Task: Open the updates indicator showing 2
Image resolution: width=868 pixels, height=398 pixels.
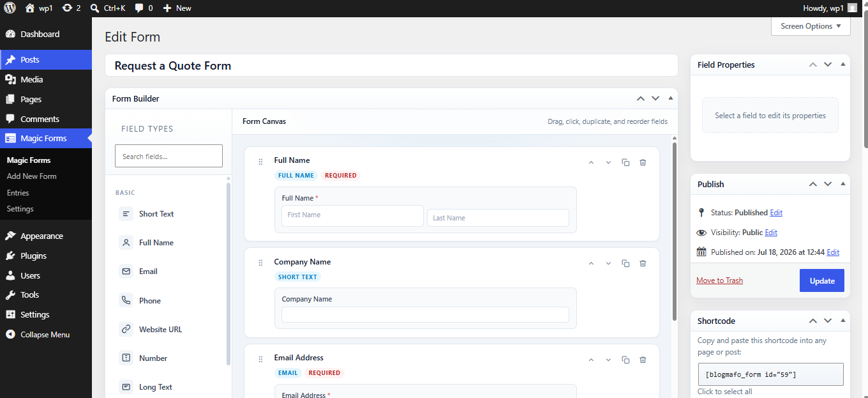Action: (x=71, y=8)
